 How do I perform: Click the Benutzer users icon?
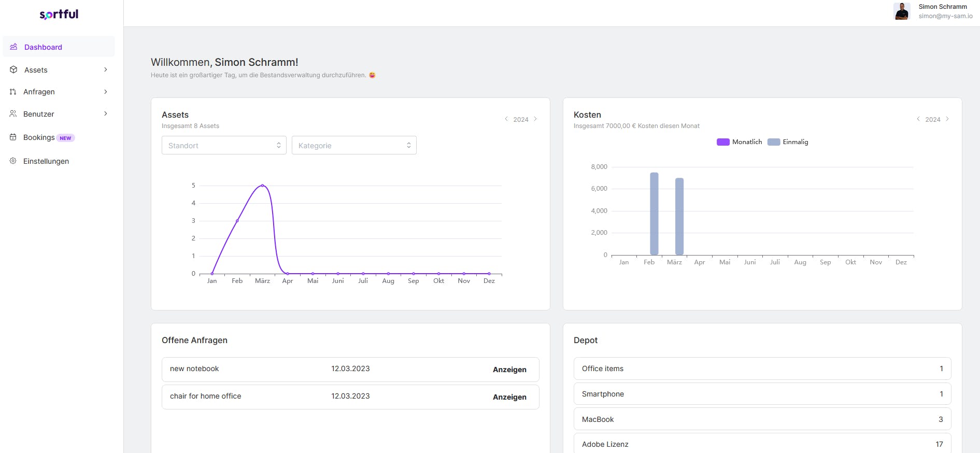click(13, 114)
